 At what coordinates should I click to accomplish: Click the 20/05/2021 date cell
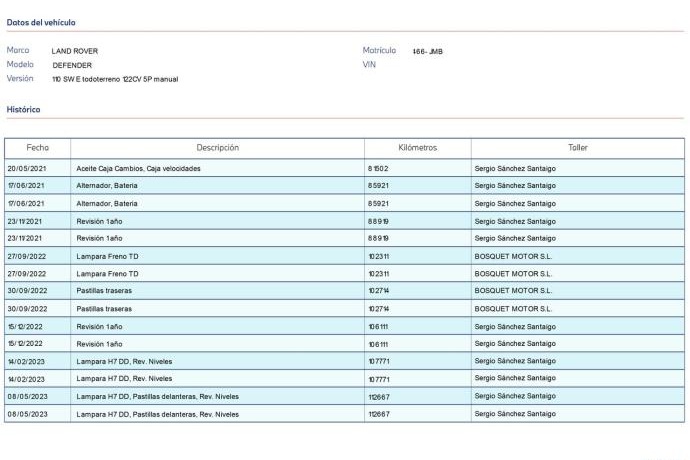(26, 169)
